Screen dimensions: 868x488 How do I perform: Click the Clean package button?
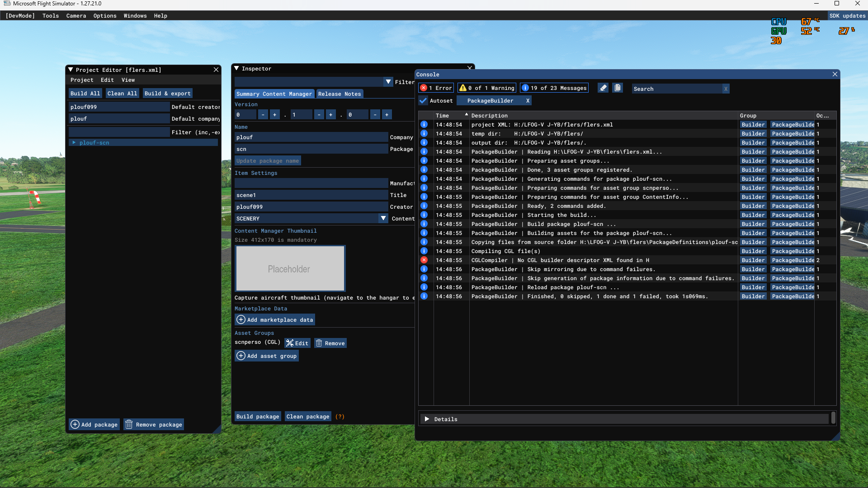307,416
